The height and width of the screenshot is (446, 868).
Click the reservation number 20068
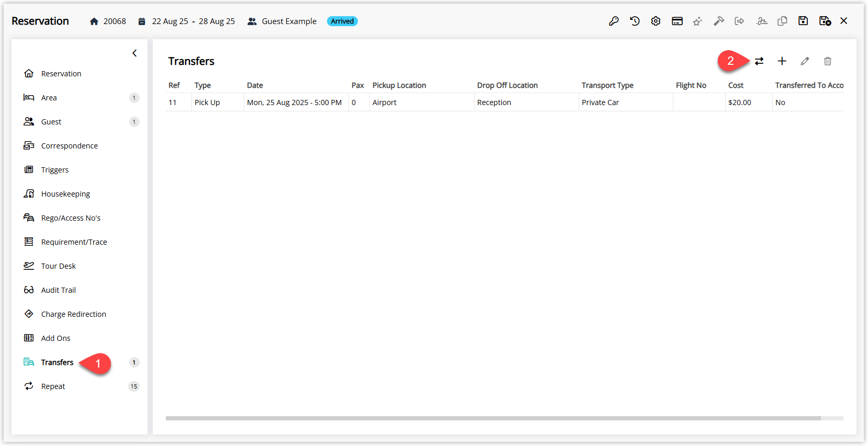coord(115,21)
